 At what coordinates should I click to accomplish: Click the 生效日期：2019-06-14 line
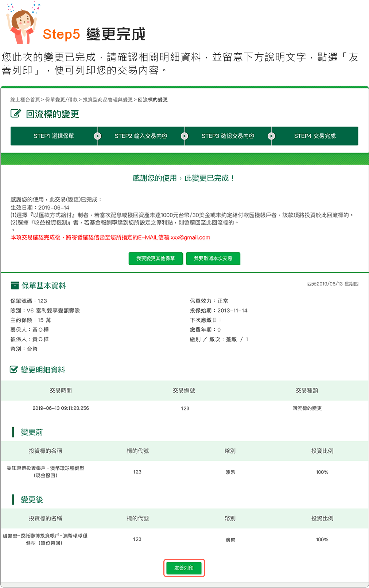click(40, 207)
